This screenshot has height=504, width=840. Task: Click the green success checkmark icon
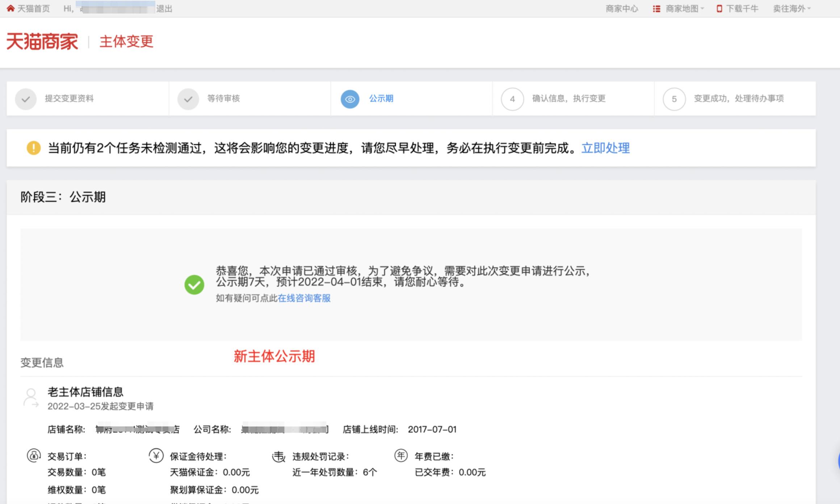pos(194,284)
